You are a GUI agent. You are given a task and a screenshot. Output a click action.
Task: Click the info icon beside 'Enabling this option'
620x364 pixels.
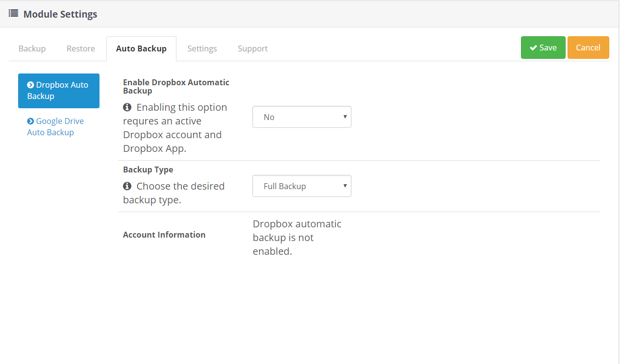point(127,107)
